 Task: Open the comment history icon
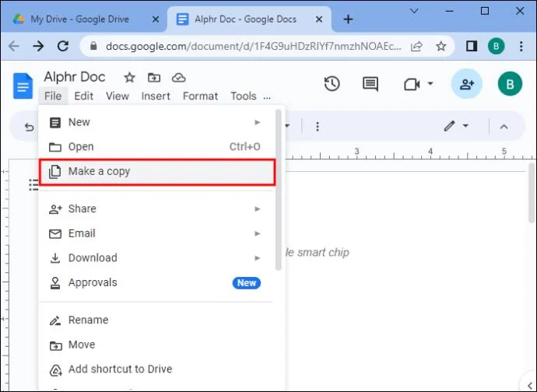[370, 84]
